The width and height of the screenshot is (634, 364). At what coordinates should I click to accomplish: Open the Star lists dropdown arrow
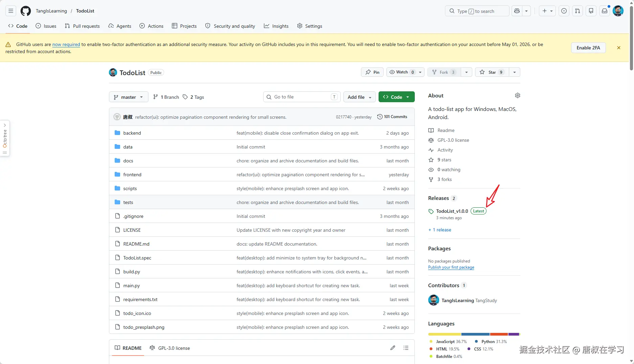515,72
